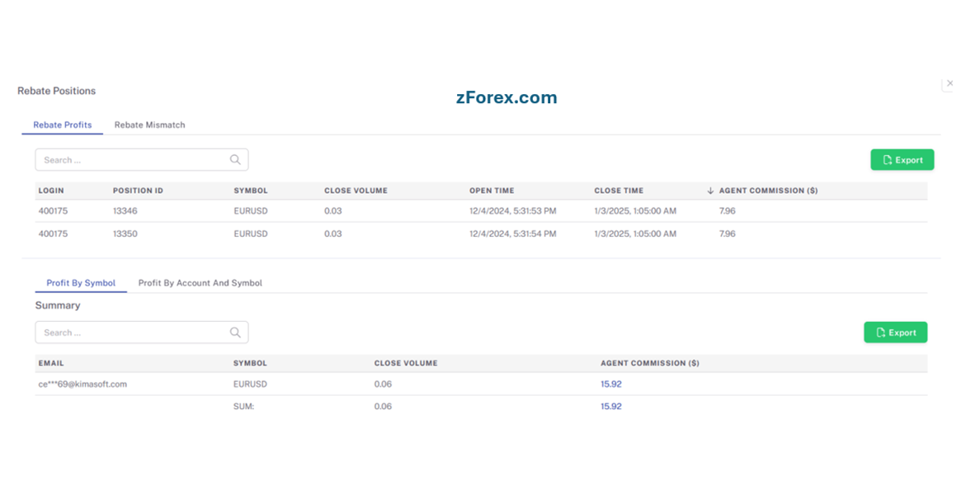The image size is (980, 490).
Task: Select position ID 13346 cell
Action: coord(125,211)
